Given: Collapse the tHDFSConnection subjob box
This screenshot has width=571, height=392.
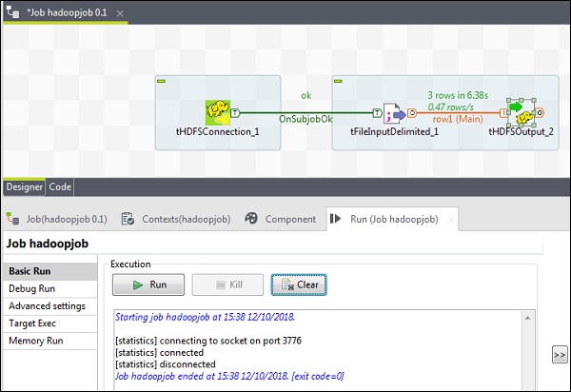Looking at the screenshot, I should (162, 82).
